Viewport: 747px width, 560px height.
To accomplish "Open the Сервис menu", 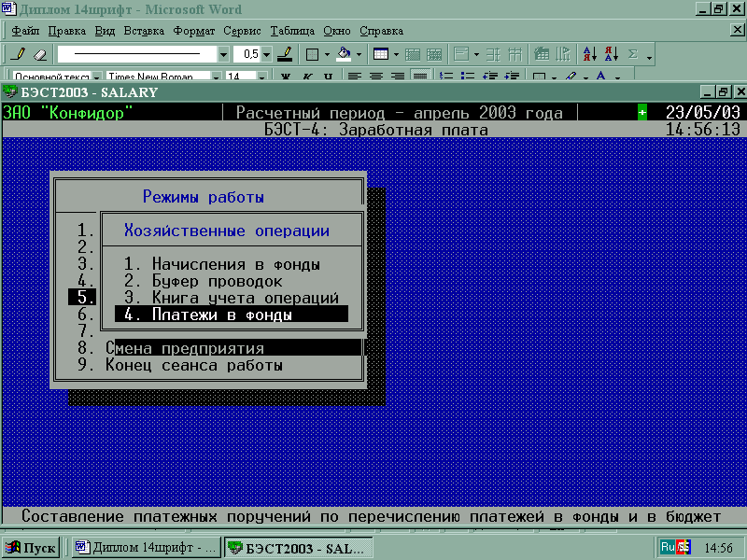I will [242, 31].
